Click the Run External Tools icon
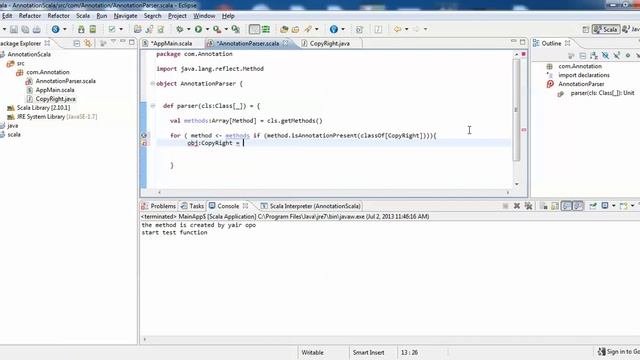Image resolution: width=640 pixels, height=360 pixels. point(217,29)
